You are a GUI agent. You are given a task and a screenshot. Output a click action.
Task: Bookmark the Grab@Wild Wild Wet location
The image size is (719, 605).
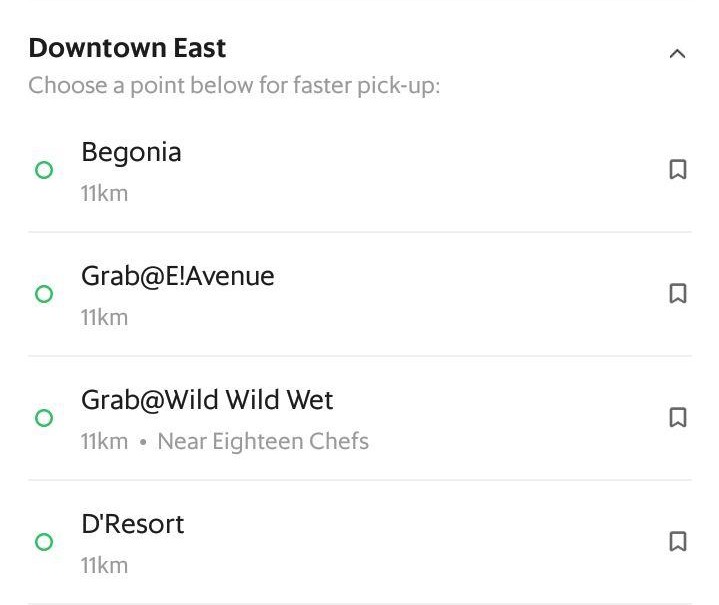677,418
